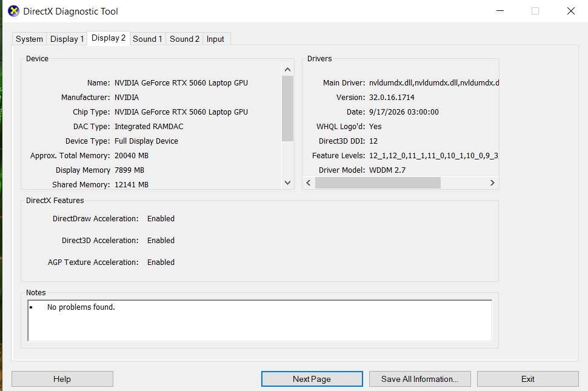Screen dimensions: 588x391
Task: Click Drivers panel scroll left arrow
Action: click(309, 183)
